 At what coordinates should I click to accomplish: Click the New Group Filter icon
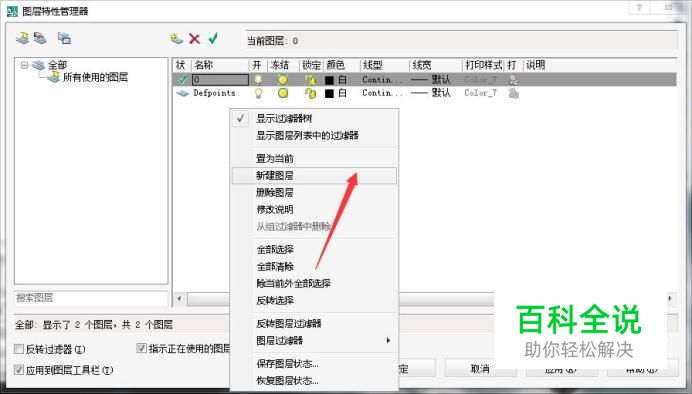pyautogui.click(x=40, y=38)
